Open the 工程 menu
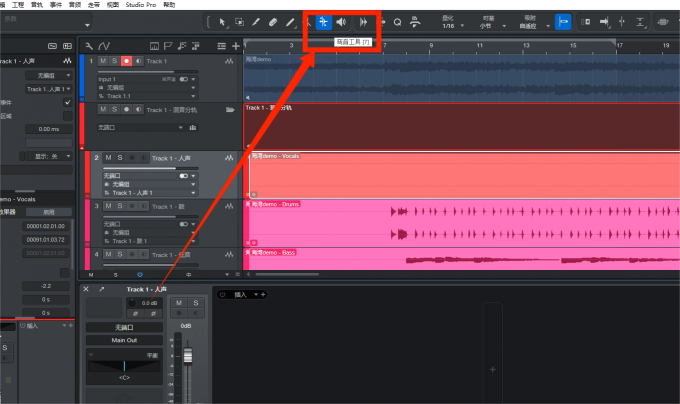This screenshot has height=404, width=680. (18, 5)
